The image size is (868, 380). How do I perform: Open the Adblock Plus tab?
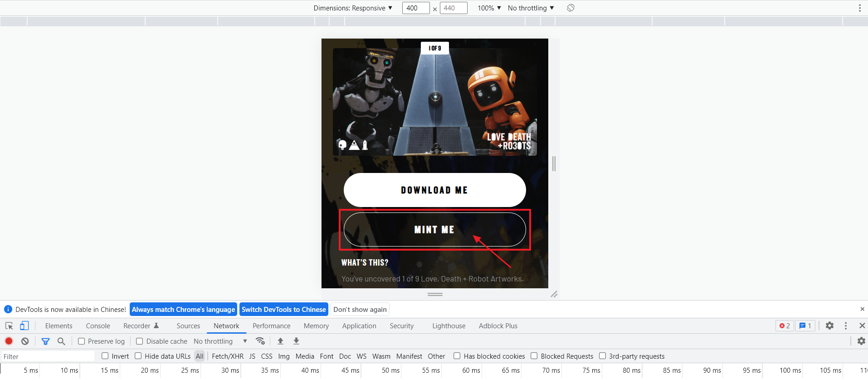[x=498, y=326]
